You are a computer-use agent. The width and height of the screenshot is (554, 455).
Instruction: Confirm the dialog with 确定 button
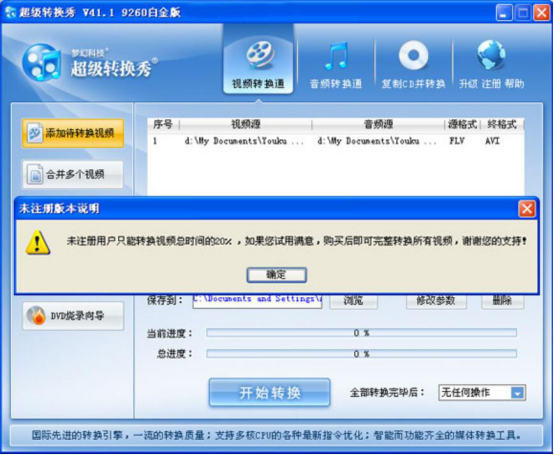click(x=277, y=275)
